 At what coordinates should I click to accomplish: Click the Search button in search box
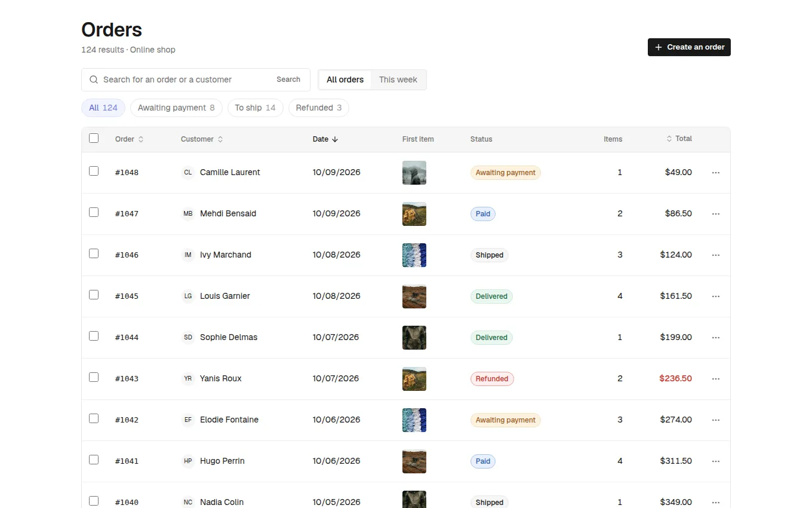(288, 79)
